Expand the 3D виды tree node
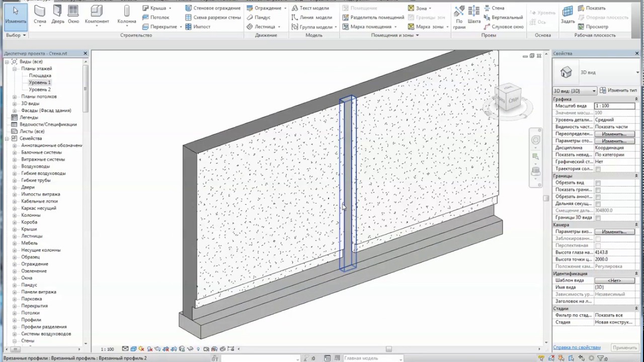 pyautogui.click(x=15, y=104)
